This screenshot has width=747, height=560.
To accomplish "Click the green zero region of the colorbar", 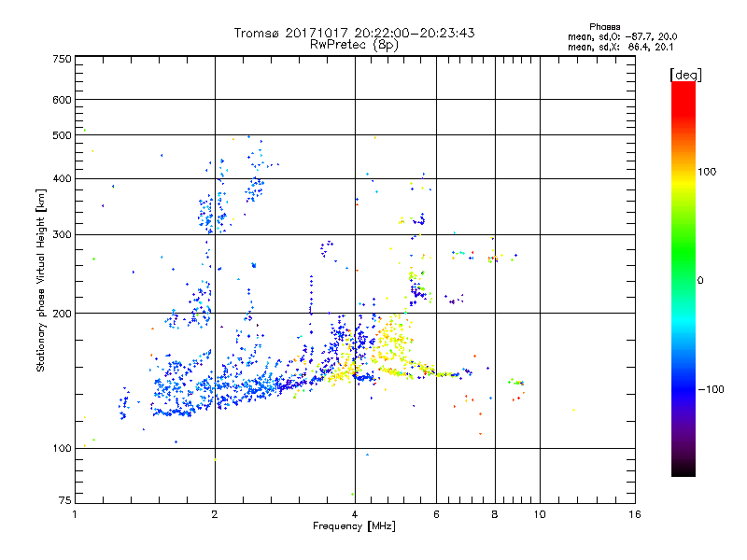I will click(684, 269).
